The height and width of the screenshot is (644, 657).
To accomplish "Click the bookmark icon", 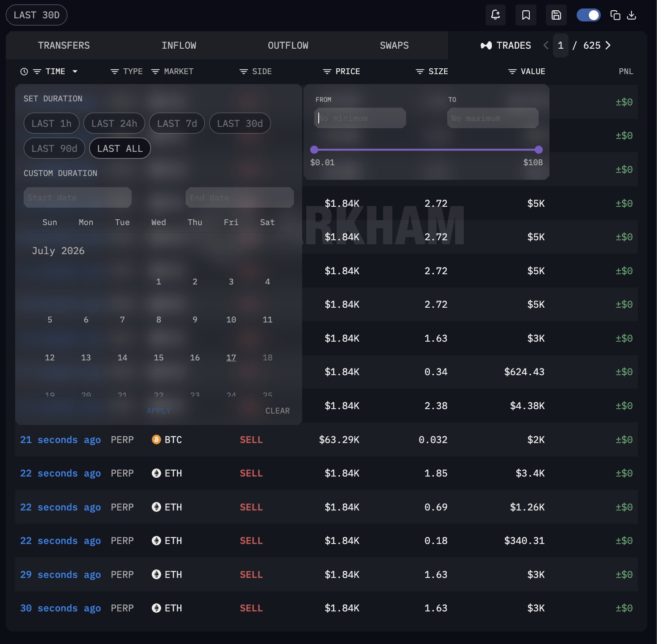I will (526, 15).
